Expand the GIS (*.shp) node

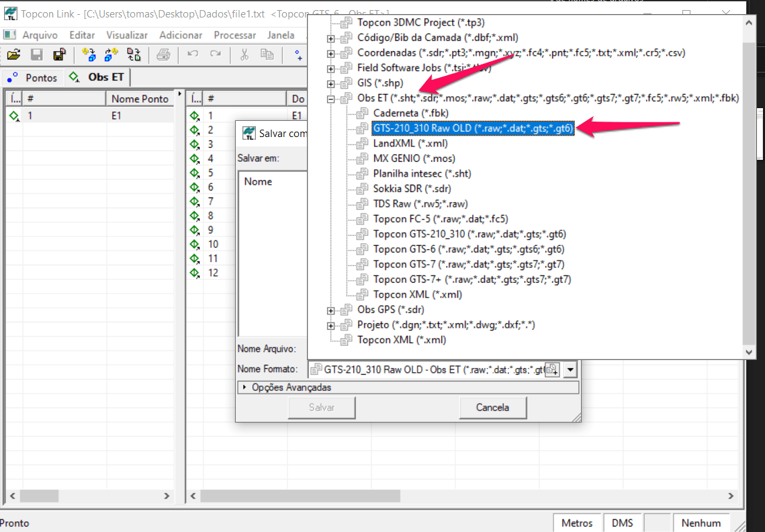(331, 84)
